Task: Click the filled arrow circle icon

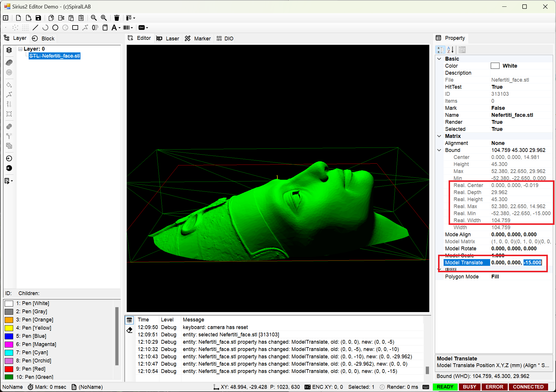Action: coord(9,168)
